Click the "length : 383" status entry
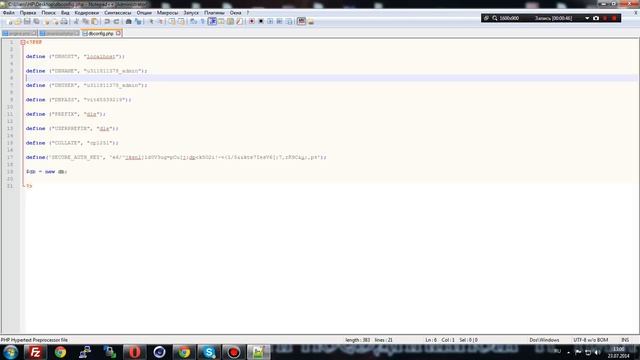The height and width of the screenshot is (360, 640). (358, 340)
